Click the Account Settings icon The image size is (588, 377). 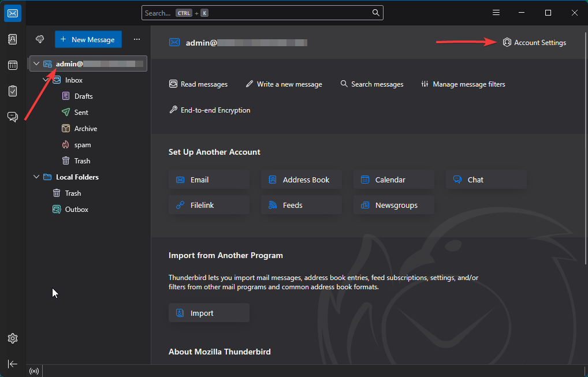pos(507,42)
